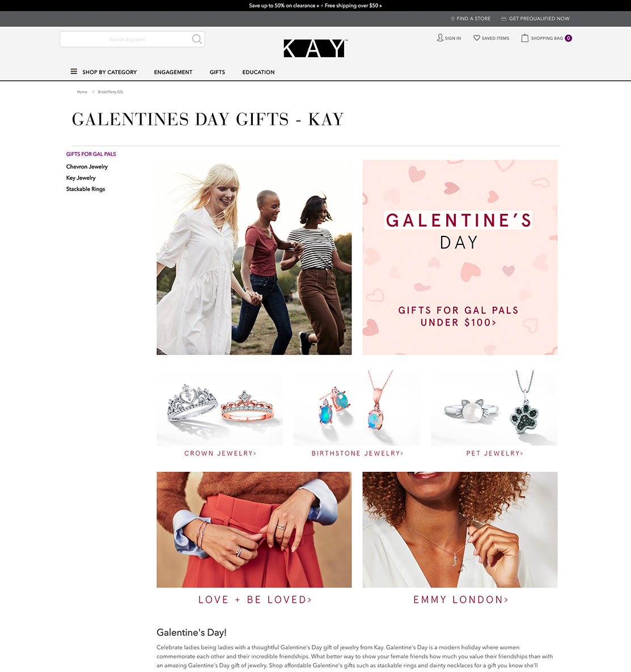Open the hamburger menu icon
This screenshot has height=672, width=631.
click(74, 71)
